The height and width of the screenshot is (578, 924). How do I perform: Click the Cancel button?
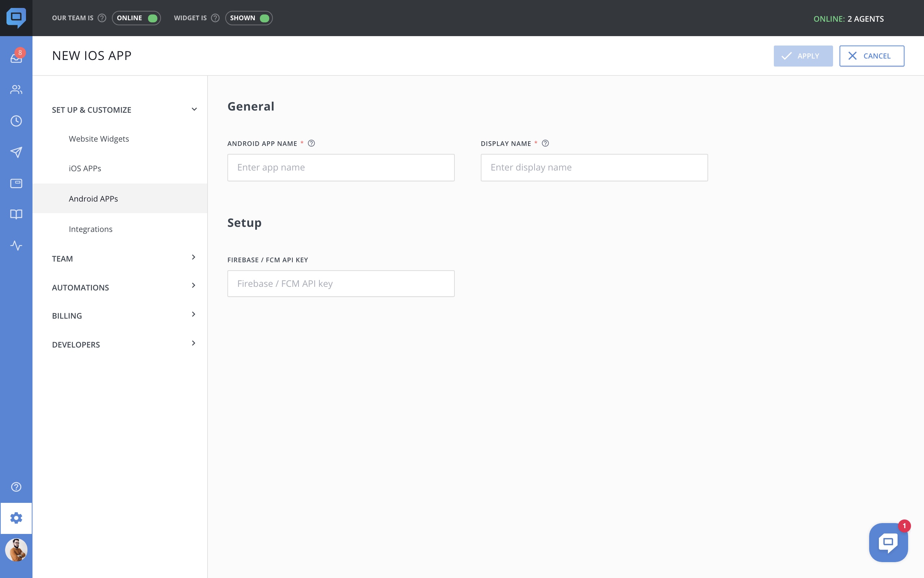click(872, 56)
